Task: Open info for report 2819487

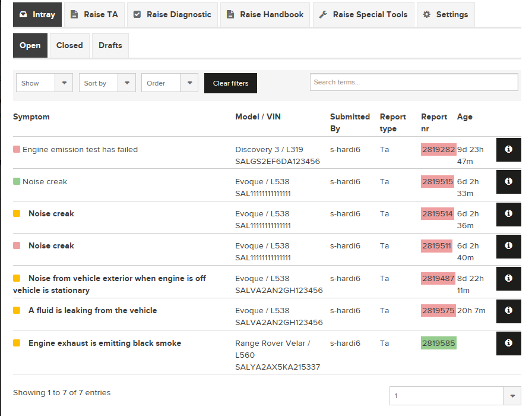Action: coord(509,279)
